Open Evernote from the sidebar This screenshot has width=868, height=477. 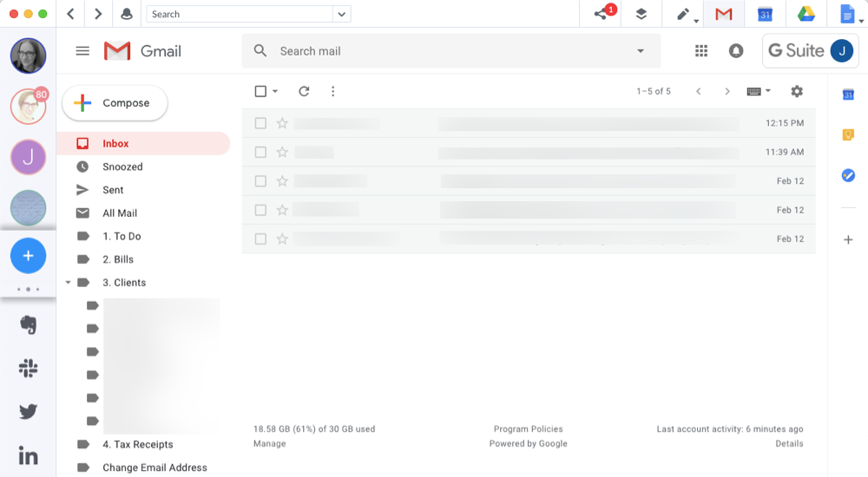click(29, 325)
